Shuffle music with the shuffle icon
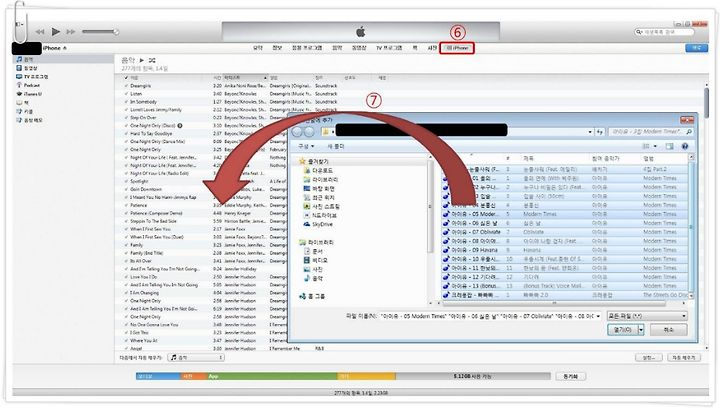Viewport: 720px width, 410px height. (152, 60)
